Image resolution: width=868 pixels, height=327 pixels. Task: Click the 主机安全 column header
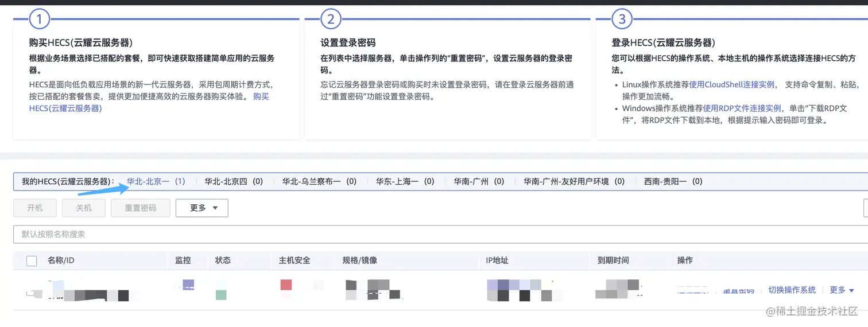click(294, 260)
